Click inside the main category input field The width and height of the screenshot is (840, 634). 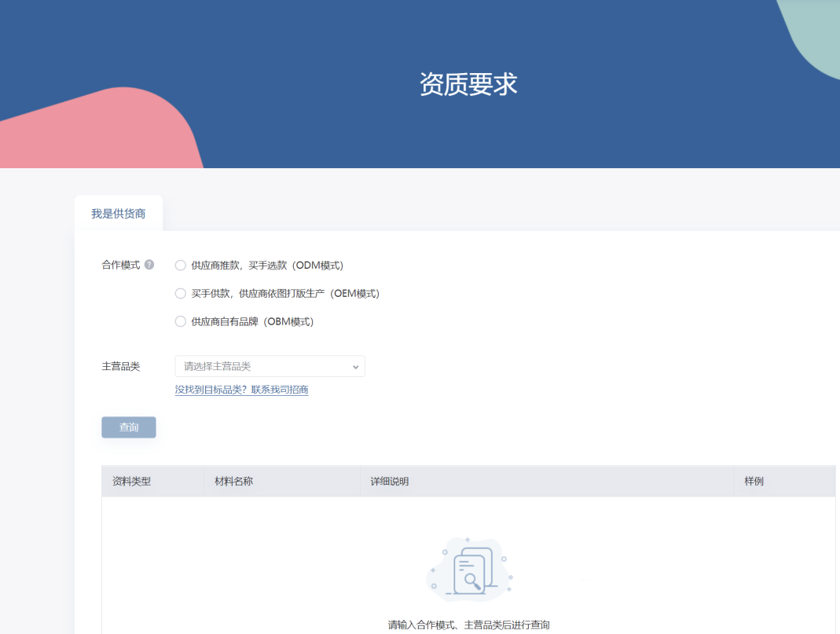click(x=251, y=366)
